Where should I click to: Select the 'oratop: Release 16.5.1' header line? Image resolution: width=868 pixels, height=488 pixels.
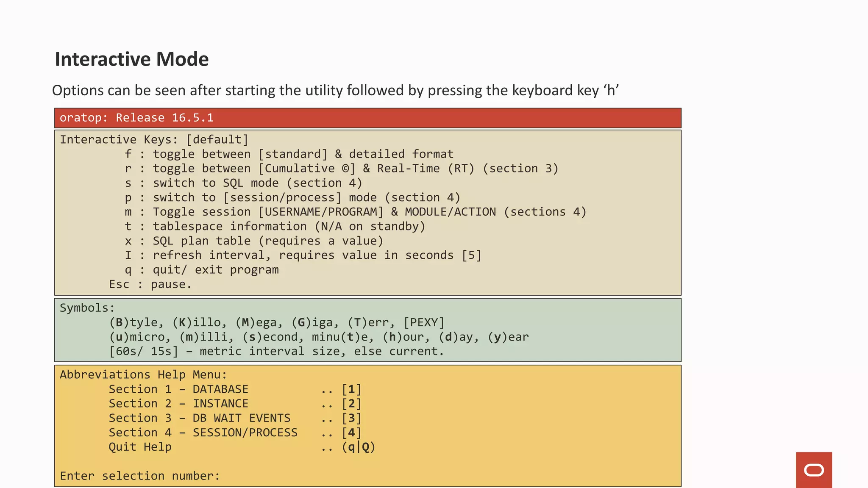[136, 118]
